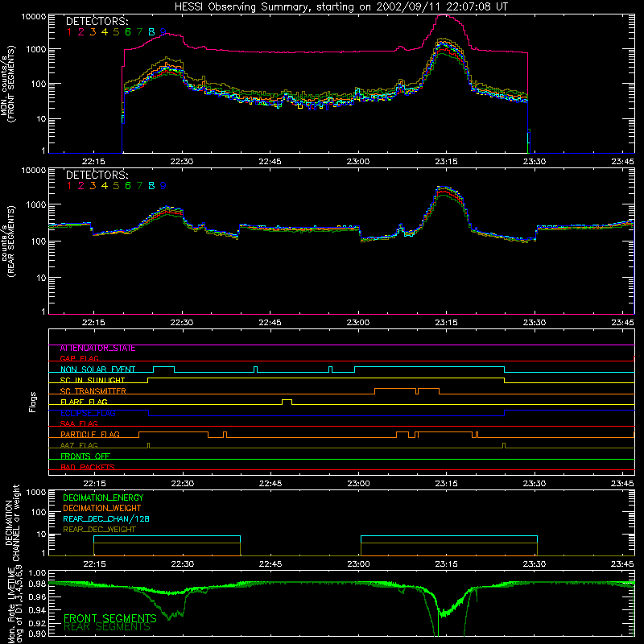
Task: Click the 10000 y-axis tick of the rear segments plot
Action: (x=34, y=170)
